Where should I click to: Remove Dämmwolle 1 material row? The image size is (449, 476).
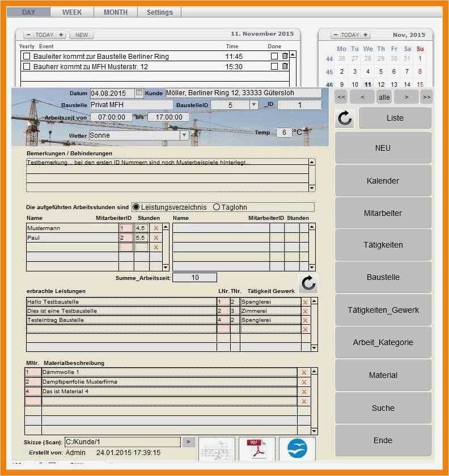304,372
